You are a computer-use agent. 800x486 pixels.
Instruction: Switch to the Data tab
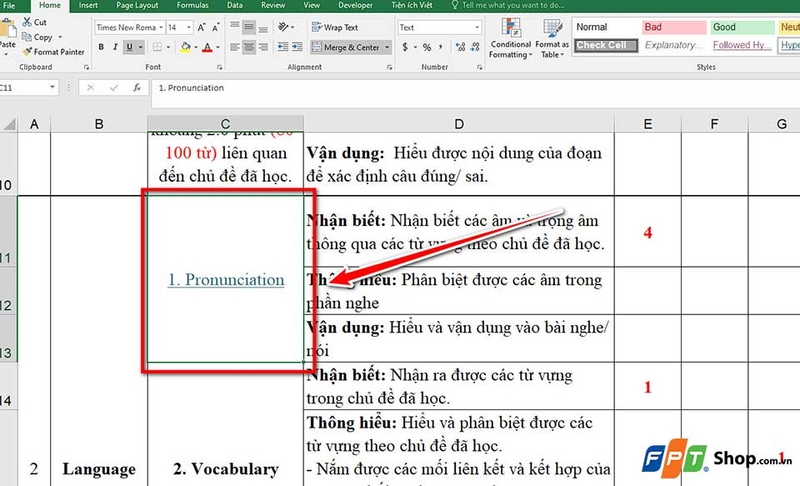coord(235,5)
